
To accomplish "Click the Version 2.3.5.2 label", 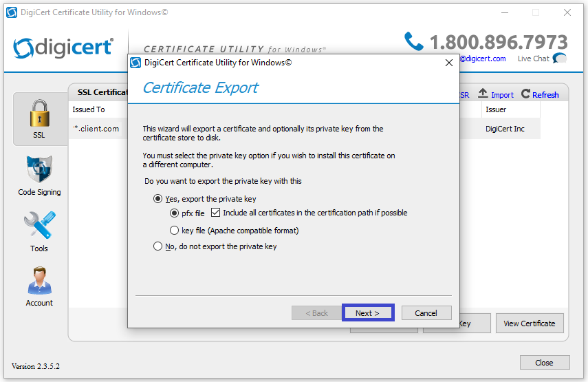I will coord(36,366).
